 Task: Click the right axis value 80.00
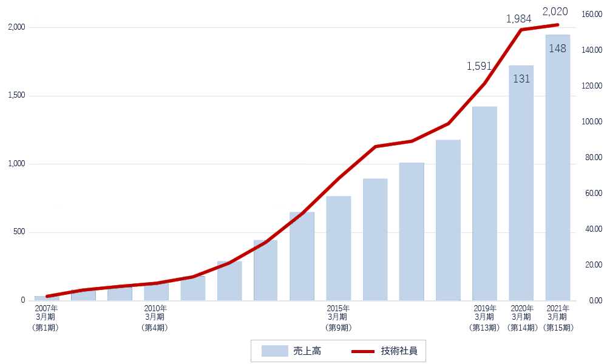pos(594,158)
